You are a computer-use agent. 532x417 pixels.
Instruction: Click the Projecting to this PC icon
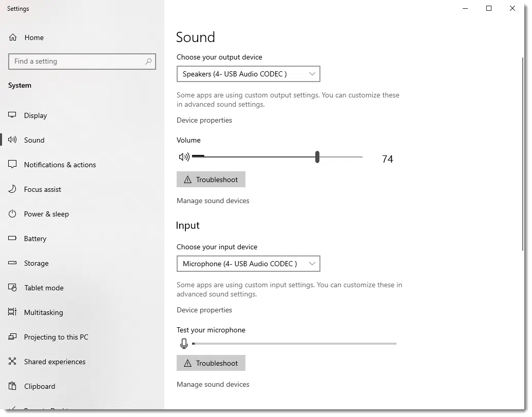12,336
